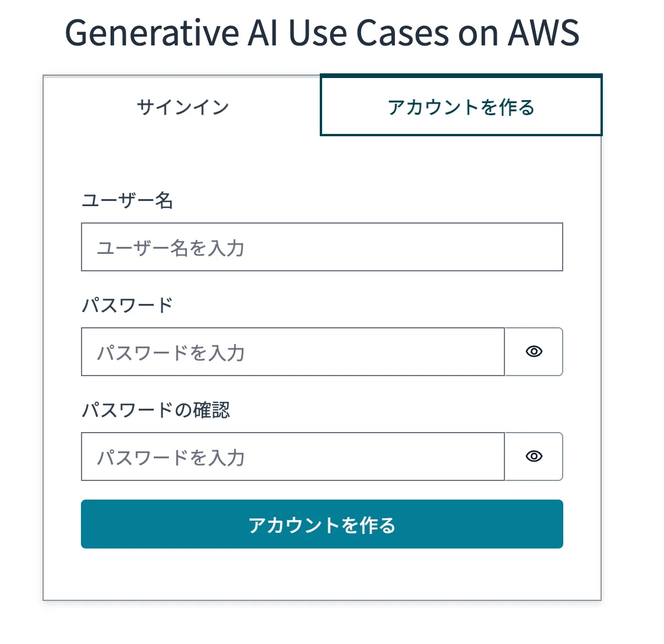Reveal the confirm password field text

[x=534, y=457]
